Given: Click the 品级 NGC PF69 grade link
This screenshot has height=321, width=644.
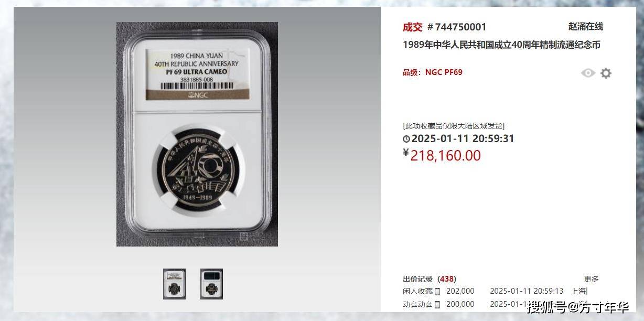Looking at the screenshot, I should [433, 72].
